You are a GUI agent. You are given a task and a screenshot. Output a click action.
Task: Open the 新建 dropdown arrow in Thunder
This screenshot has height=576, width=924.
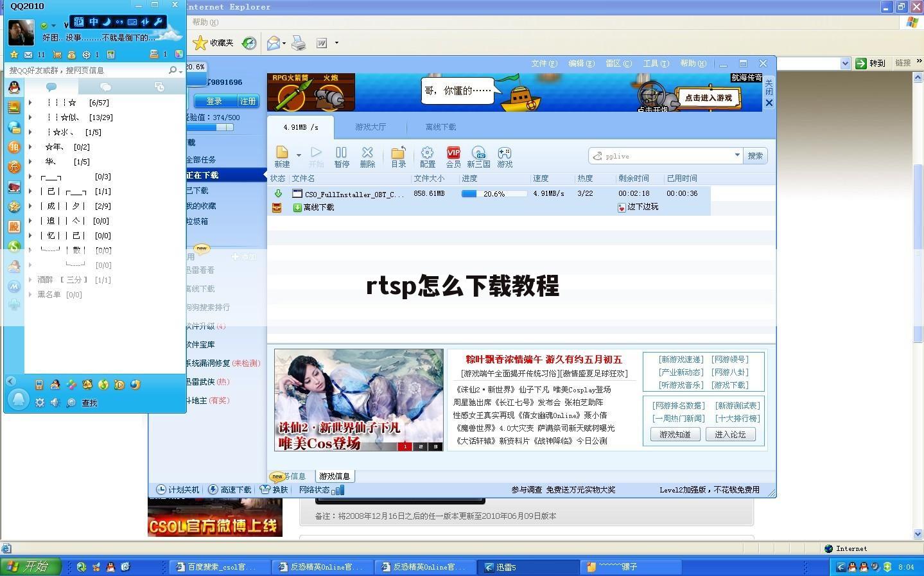[299, 155]
